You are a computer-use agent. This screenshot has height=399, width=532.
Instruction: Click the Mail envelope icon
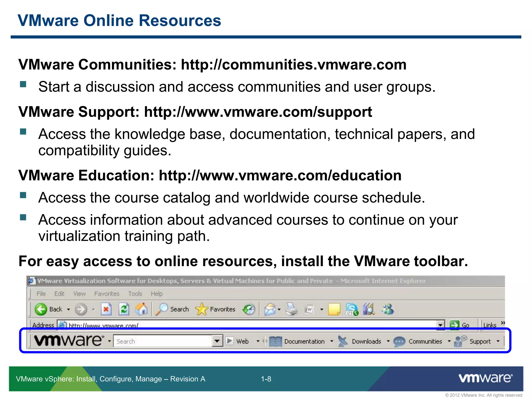point(270,309)
